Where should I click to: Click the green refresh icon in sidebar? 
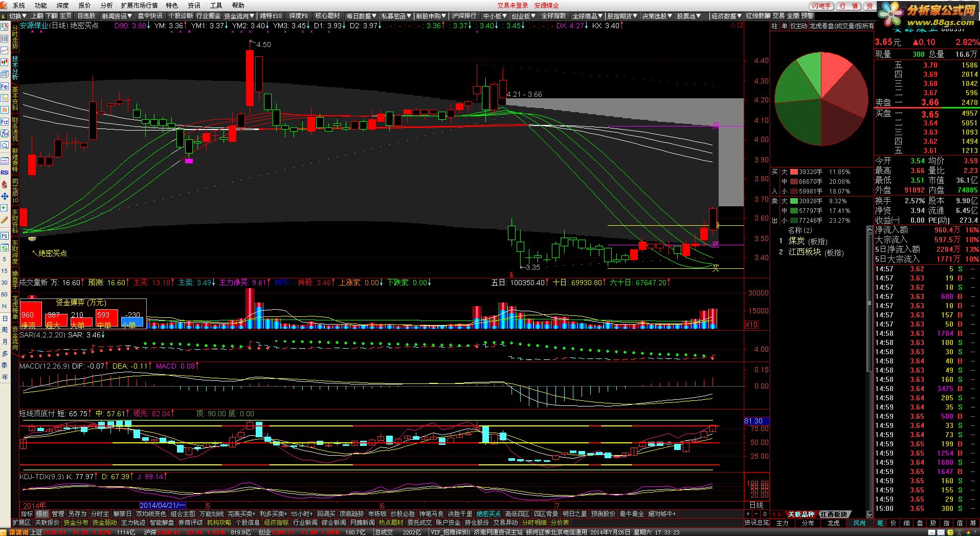tap(5, 248)
